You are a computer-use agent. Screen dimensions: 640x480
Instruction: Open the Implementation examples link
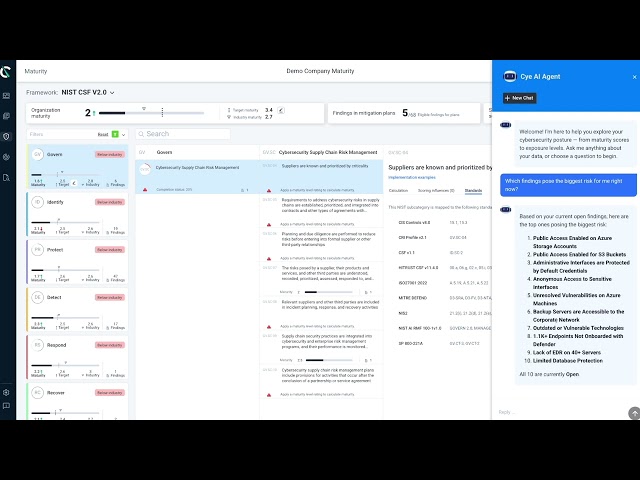click(x=412, y=178)
